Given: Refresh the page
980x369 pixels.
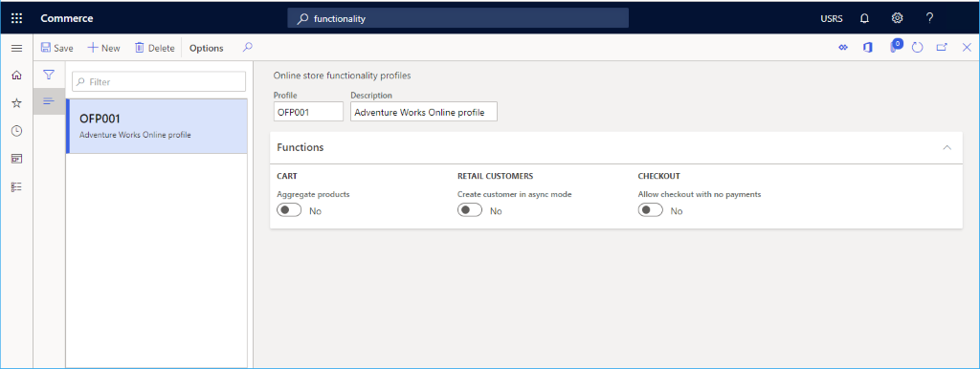Looking at the screenshot, I should click(918, 48).
